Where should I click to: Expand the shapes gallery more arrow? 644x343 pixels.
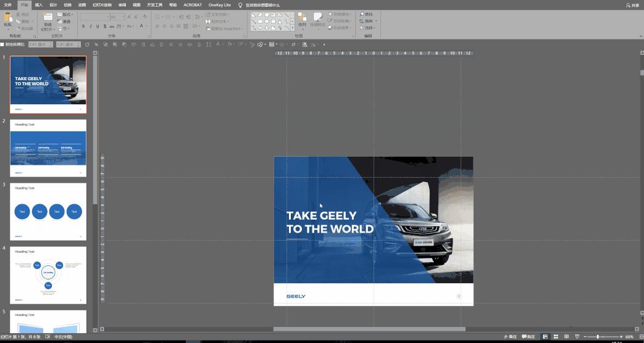pos(293,28)
